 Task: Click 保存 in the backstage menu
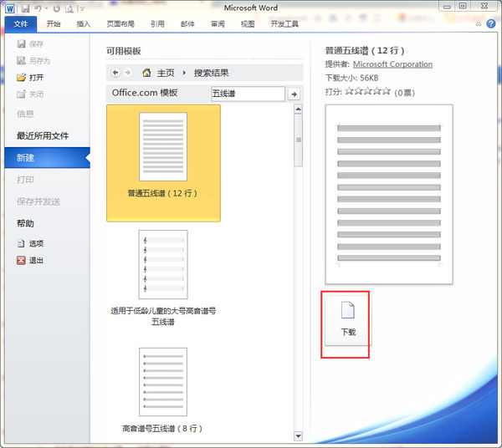[x=30, y=43]
